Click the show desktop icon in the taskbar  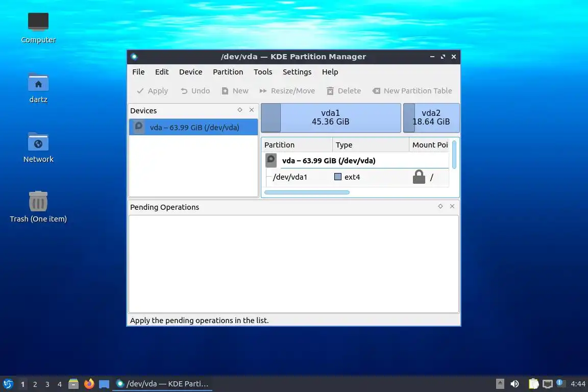(104, 384)
